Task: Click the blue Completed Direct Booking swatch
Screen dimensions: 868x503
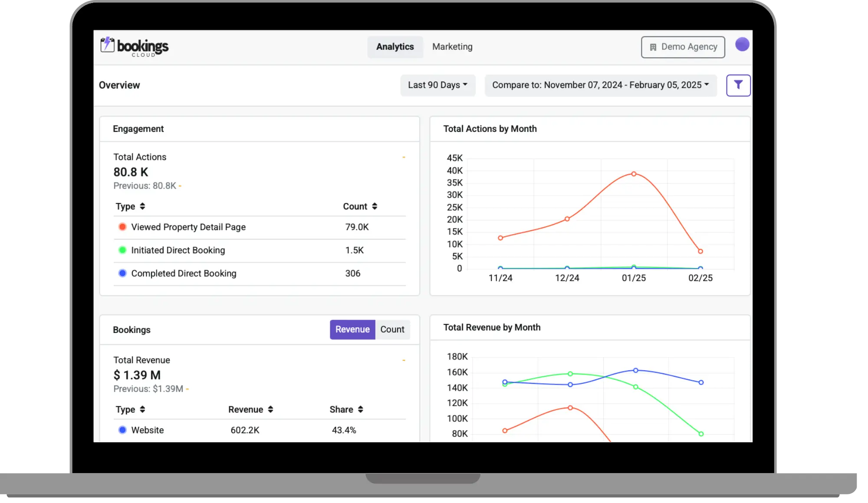Action: (122, 273)
